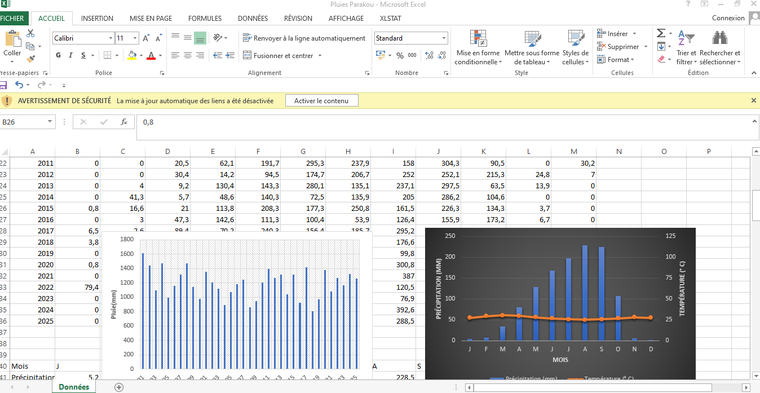Click the Activer le contenu button
Image resolution: width=760 pixels, height=393 pixels.
(x=321, y=101)
